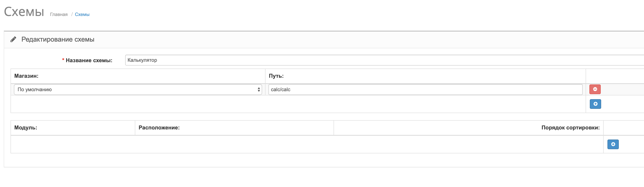This screenshot has height=187, width=644.
Task: Open the Схемы breadcrumb link
Action: tap(82, 14)
